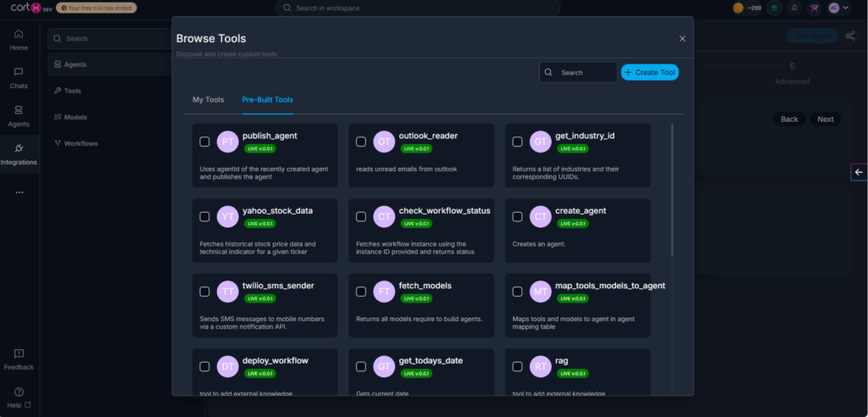Check the fetch_models tool checkbox
The height and width of the screenshot is (417, 868).
coord(361,292)
